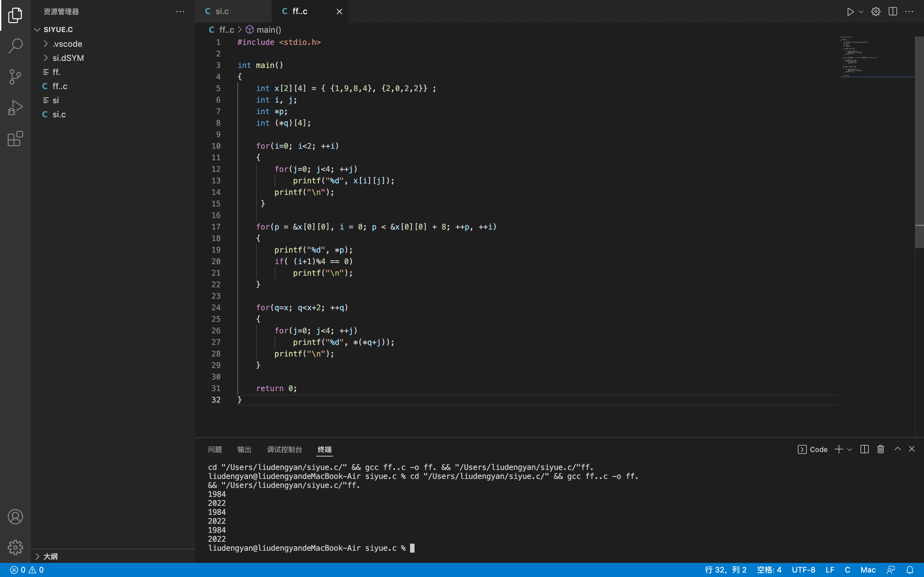The width and height of the screenshot is (924, 577).
Task: Open the si.c file in explorer
Action: click(59, 114)
